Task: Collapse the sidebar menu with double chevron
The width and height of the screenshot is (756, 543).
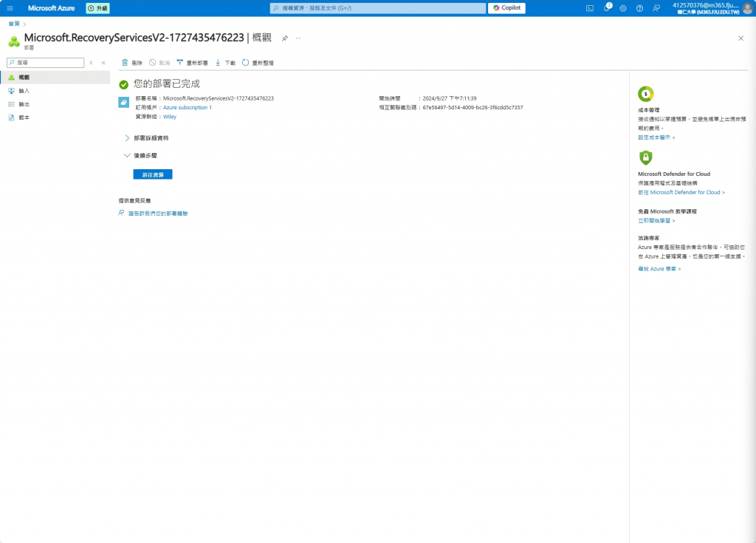Action: pyautogui.click(x=103, y=63)
